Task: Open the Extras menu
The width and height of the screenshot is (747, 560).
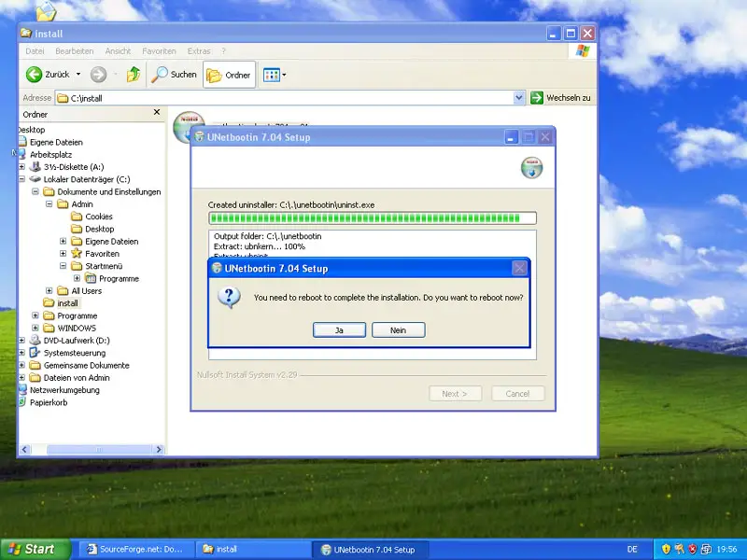Action: [x=199, y=51]
